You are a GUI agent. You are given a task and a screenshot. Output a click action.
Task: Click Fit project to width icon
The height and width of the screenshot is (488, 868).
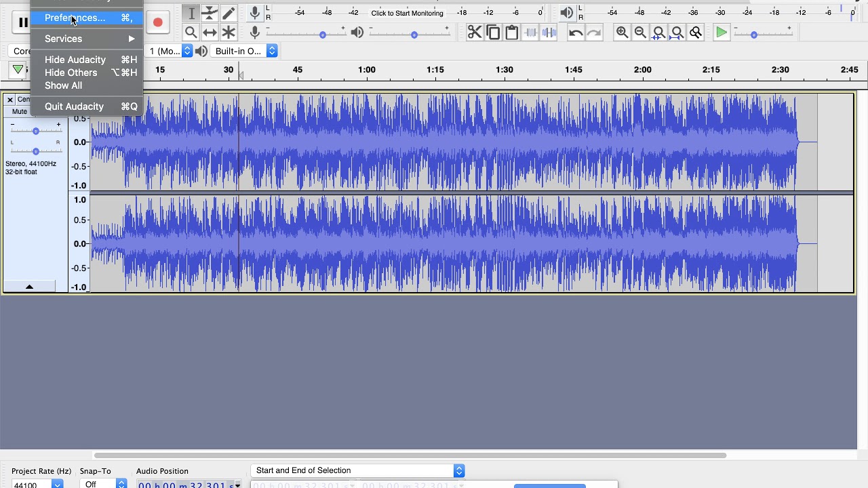[x=677, y=32]
